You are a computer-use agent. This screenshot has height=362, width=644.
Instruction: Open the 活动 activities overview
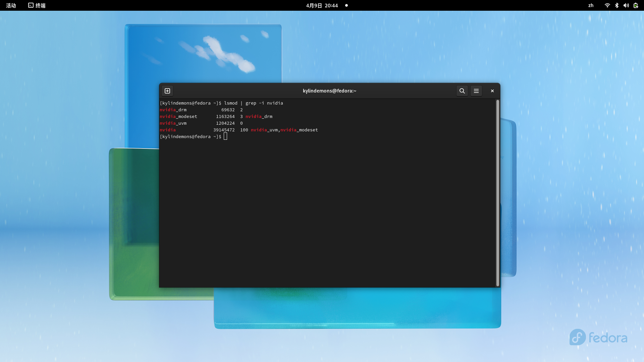11,5
